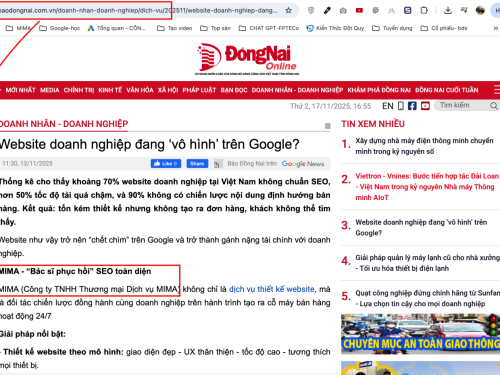Image resolution: width=500 pixels, height=375 pixels.
Task: Click the DOANH NHÂN - DOANH NGHIỆP category heading
Action: [x=64, y=124]
